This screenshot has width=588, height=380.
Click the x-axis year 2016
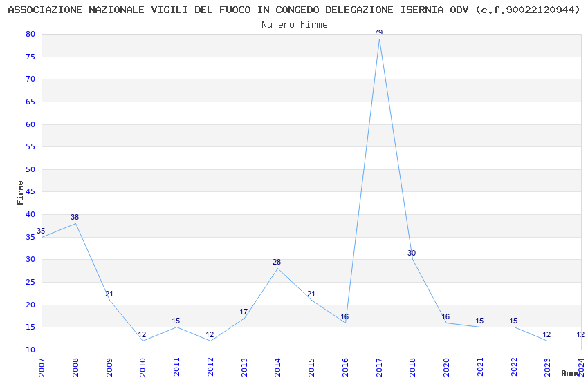345,367
